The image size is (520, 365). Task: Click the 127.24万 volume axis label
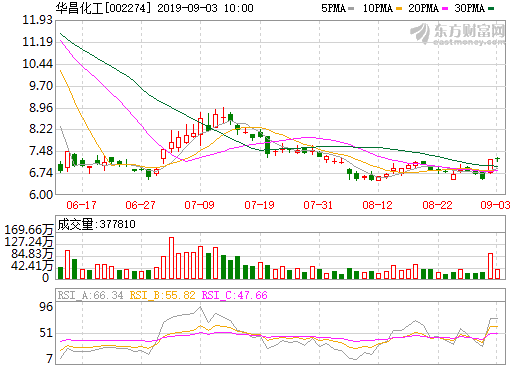(x=29, y=242)
